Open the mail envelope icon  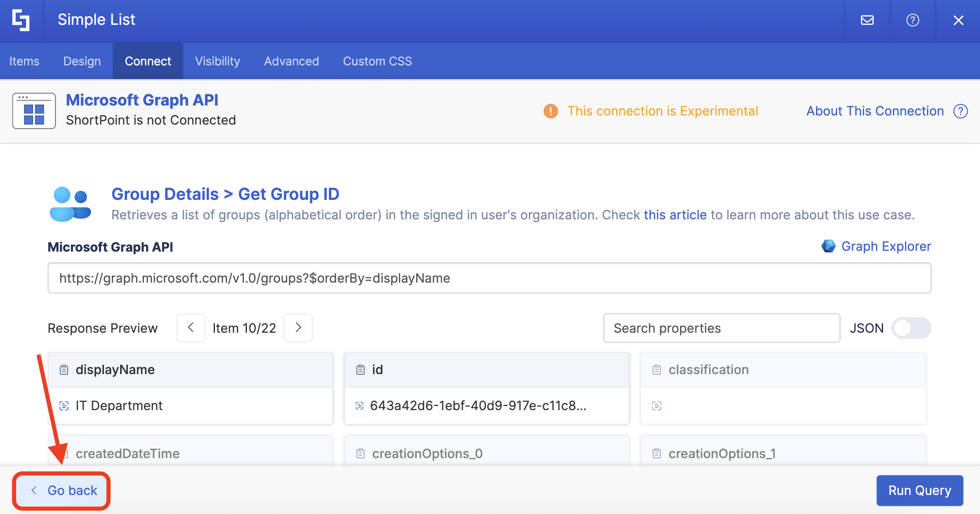[867, 20]
